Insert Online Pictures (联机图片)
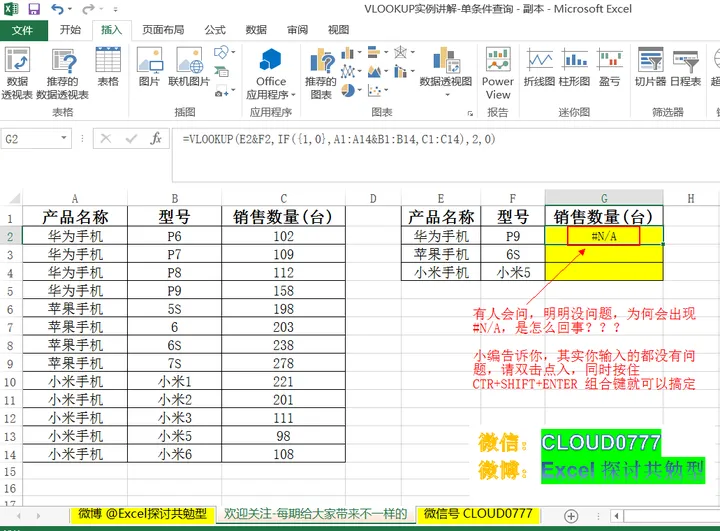 tap(189, 67)
